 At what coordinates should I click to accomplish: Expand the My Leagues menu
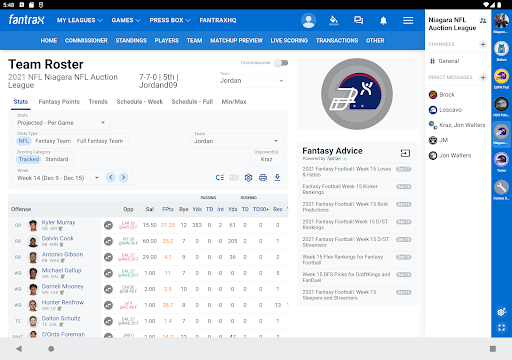tap(80, 20)
